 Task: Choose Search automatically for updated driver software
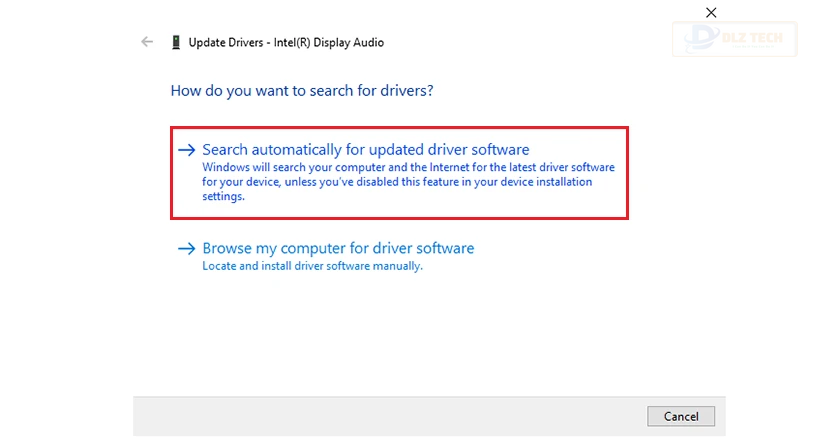[x=399, y=173]
